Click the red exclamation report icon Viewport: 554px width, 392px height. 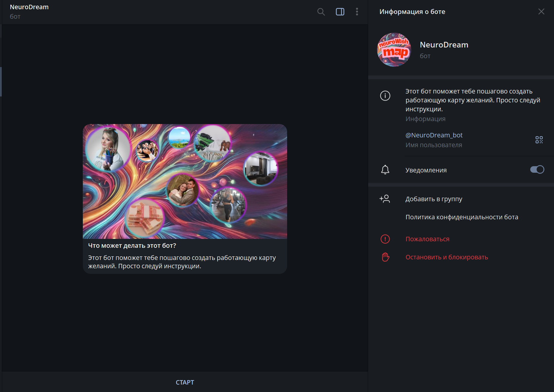pyautogui.click(x=385, y=239)
